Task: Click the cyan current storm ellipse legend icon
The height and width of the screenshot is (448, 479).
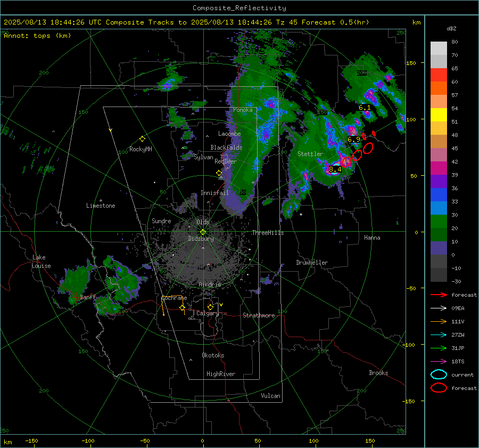Action: tap(439, 374)
